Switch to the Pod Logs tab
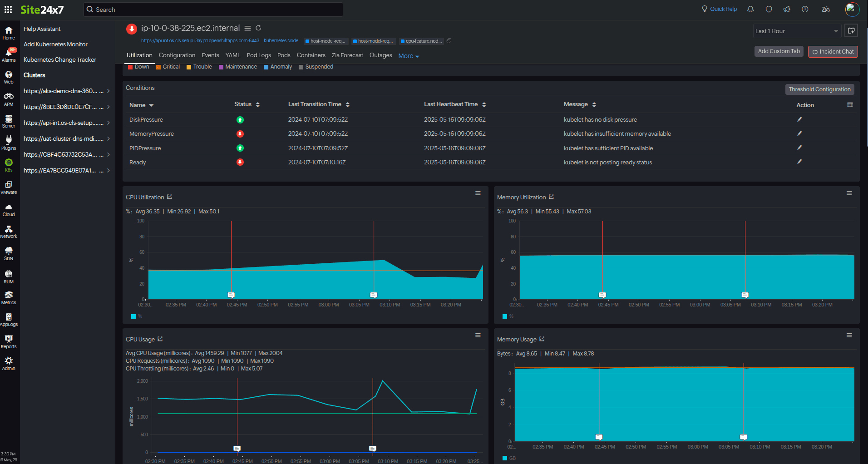 [x=259, y=55]
